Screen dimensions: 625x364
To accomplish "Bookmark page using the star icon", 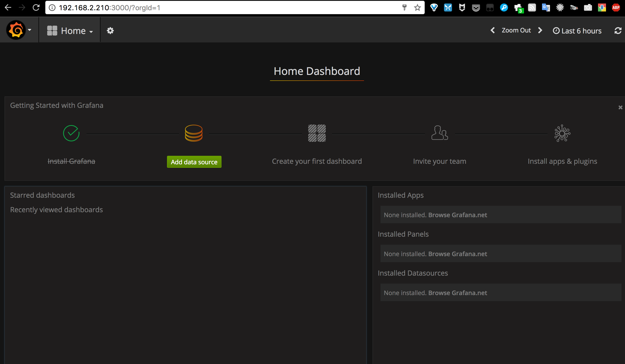I will point(417,8).
